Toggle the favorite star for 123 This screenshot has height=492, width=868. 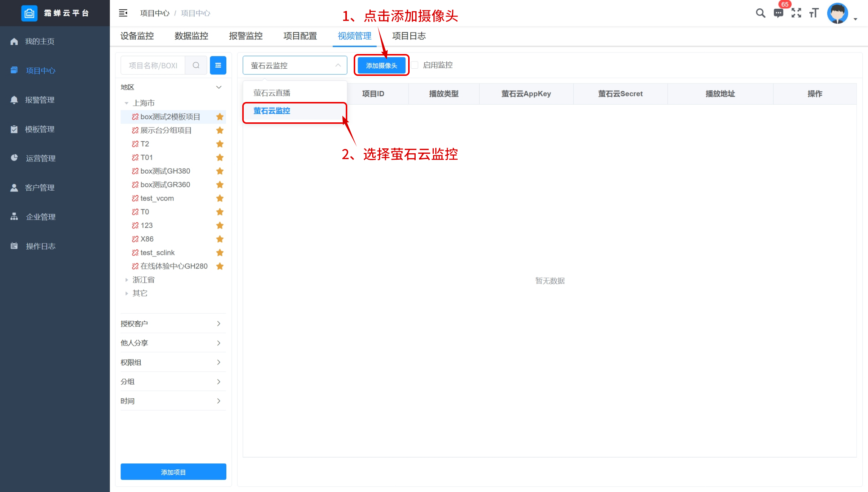pyautogui.click(x=220, y=225)
